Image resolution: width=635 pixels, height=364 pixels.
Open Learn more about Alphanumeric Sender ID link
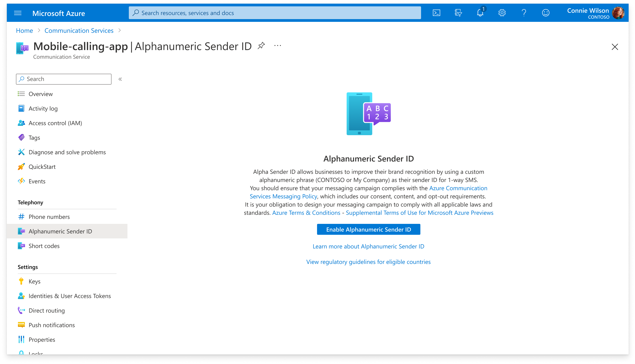tap(368, 246)
